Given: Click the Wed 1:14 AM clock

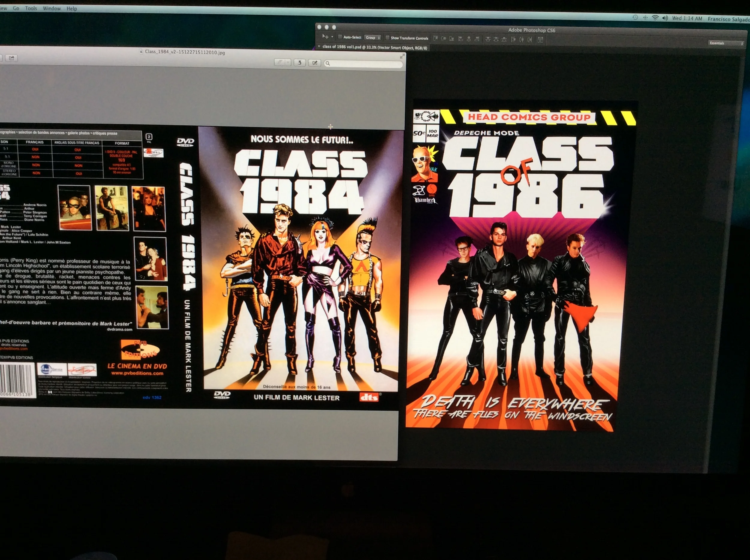Looking at the screenshot, I should coord(687,19).
